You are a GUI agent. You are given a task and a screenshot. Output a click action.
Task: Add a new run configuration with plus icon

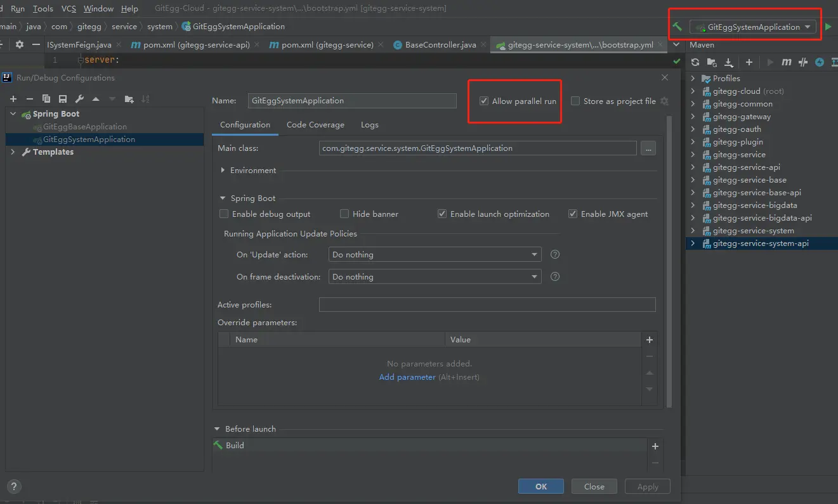[x=13, y=99]
